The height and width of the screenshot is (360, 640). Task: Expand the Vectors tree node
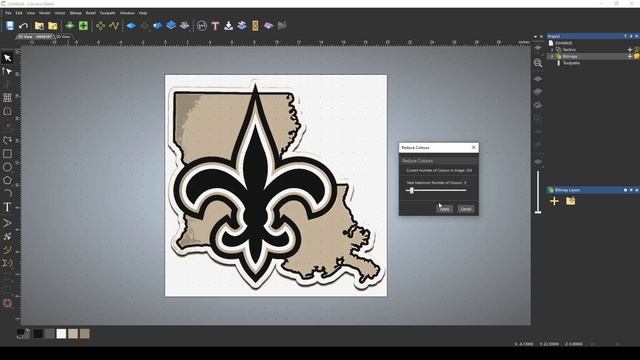pyautogui.click(x=552, y=49)
